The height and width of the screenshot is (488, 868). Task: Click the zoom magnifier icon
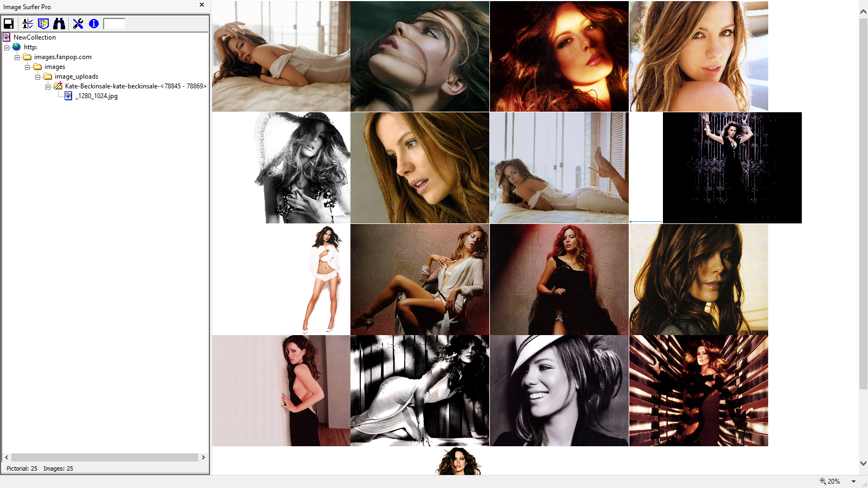823,481
